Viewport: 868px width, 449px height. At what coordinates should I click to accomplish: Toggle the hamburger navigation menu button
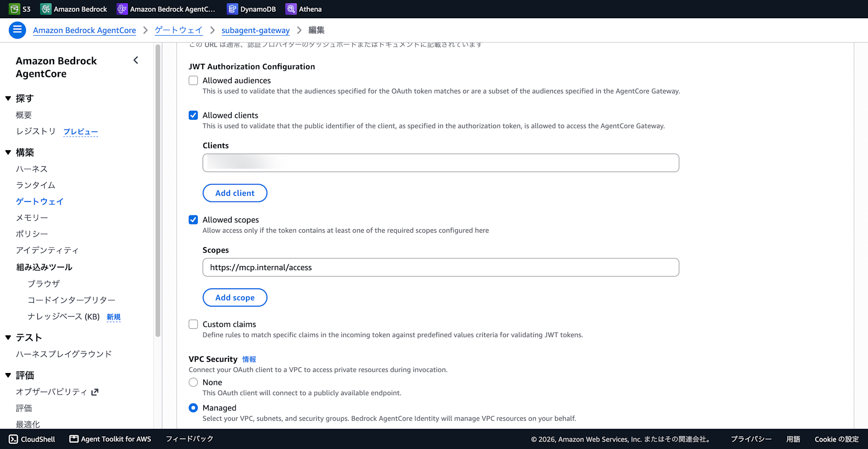click(x=17, y=30)
